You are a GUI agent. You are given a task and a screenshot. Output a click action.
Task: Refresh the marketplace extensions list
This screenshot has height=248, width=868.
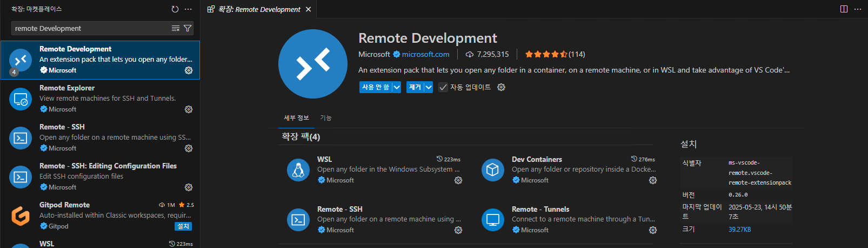click(175, 9)
